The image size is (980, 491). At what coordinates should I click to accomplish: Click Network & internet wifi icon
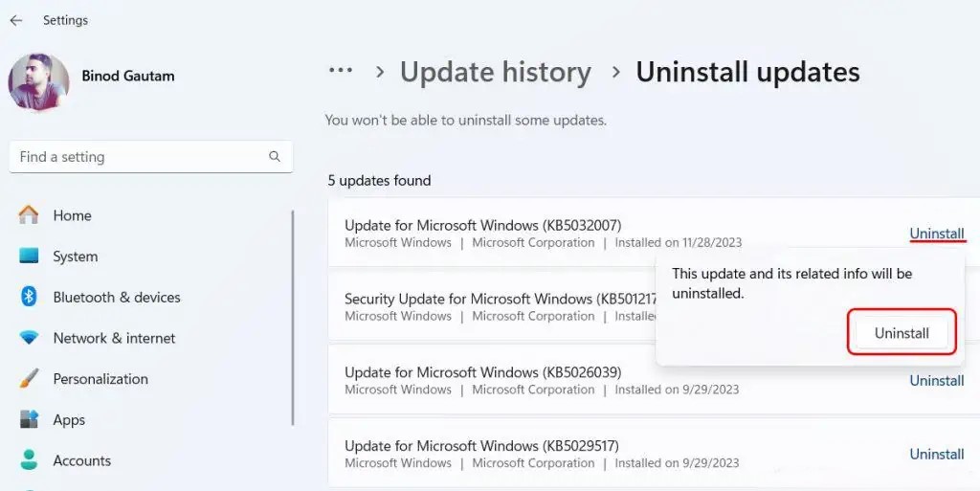coord(29,338)
